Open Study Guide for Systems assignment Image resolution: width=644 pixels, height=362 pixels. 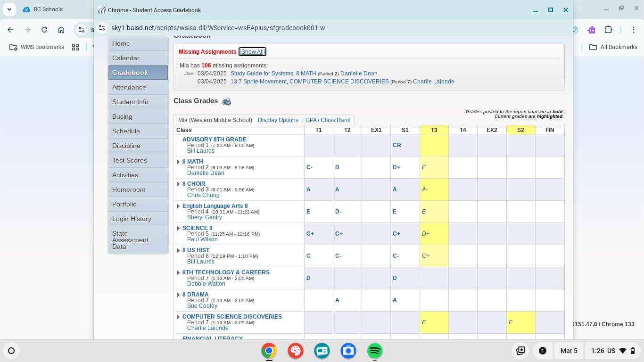click(x=262, y=74)
